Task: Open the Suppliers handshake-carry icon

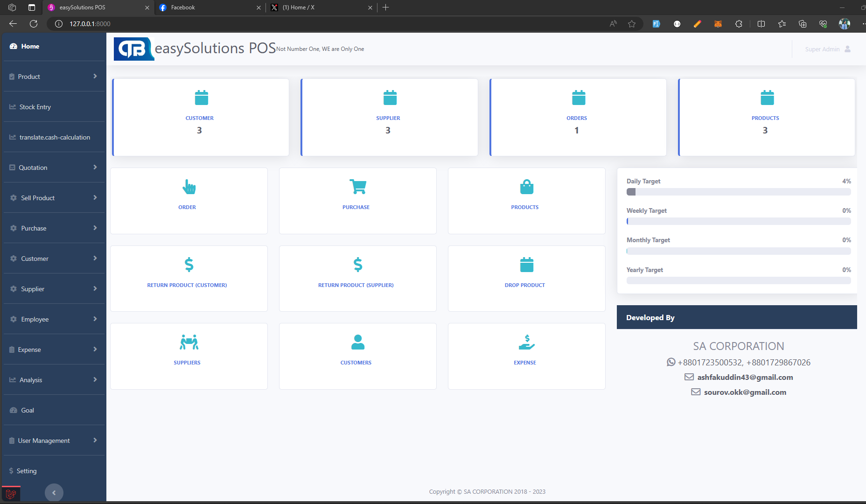Action: pos(189,343)
